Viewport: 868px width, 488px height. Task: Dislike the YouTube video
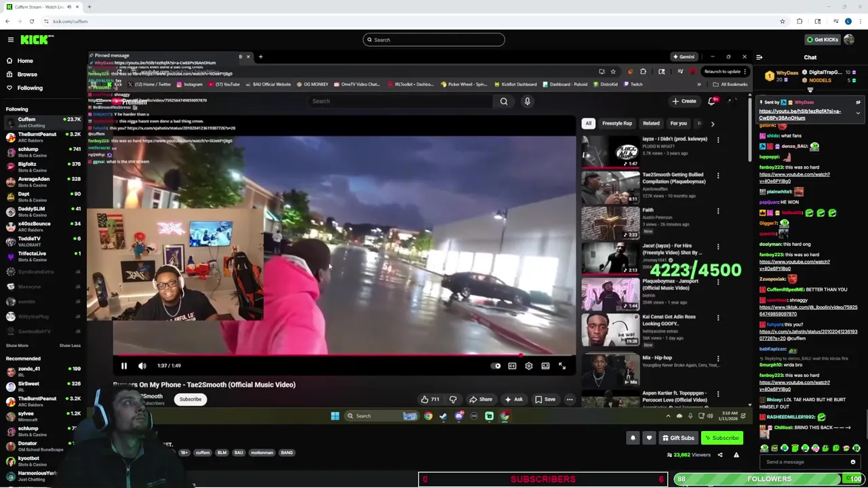(453, 399)
